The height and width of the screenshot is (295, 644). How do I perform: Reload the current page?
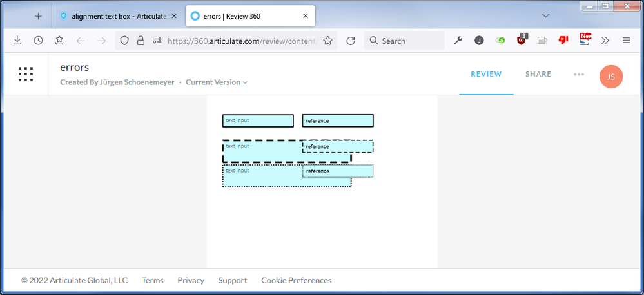tap(351, 41)
